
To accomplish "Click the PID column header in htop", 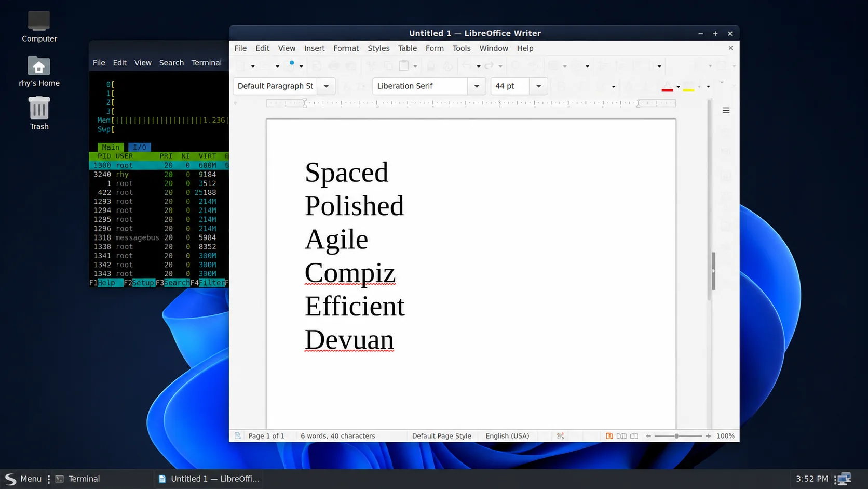I will 104,156.
